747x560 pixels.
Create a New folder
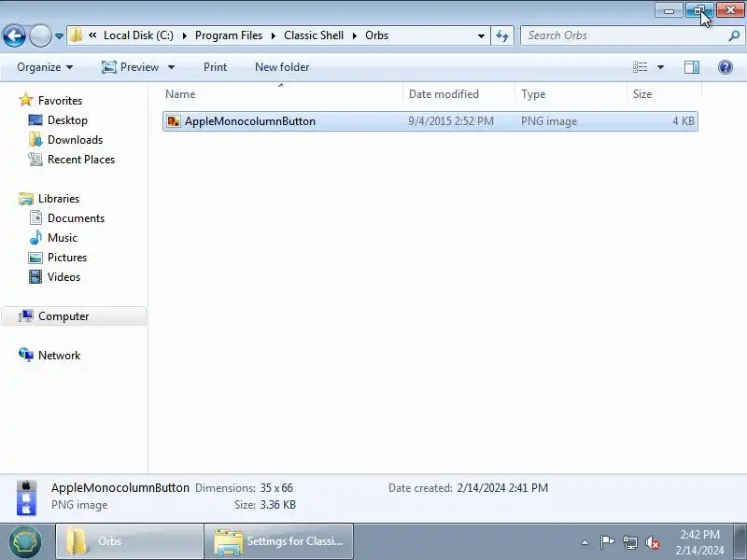[x=282, y=67]
